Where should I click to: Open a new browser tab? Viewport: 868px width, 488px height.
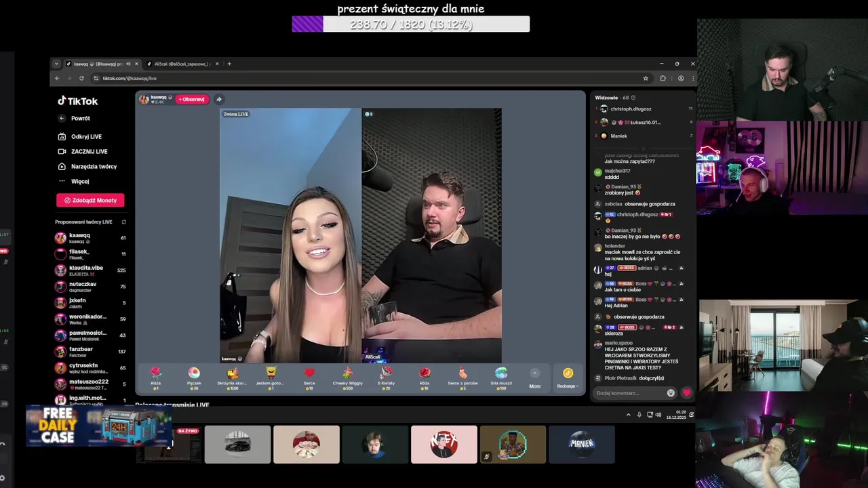(x=229, y=64)
